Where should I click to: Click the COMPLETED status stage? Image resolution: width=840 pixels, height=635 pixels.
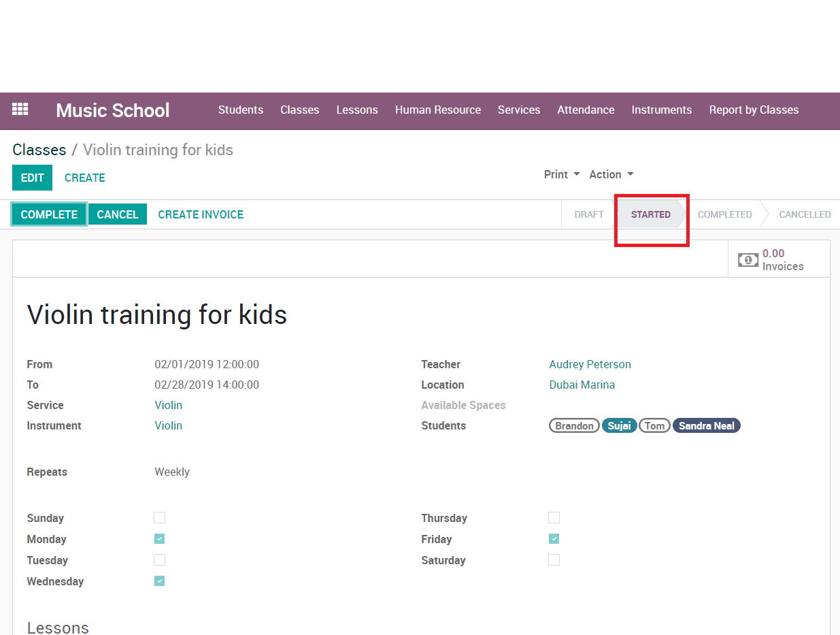click(724, 214)
